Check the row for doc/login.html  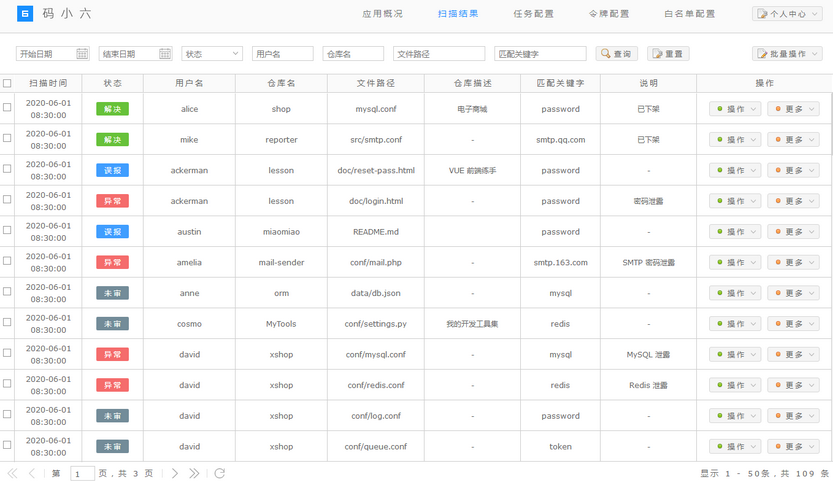[x=7, y=199]
